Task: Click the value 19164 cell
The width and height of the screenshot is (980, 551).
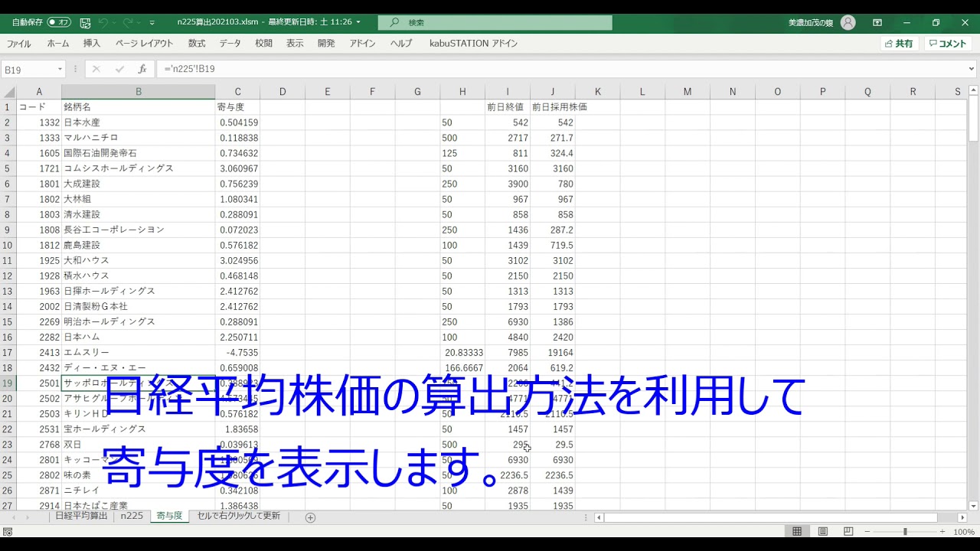Action: (x=553, y=352)
